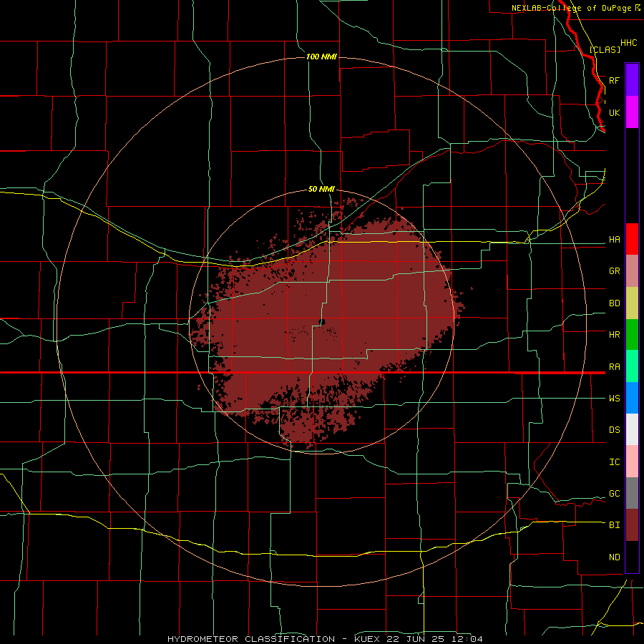Select the BD yellow legend swatch
Image resolution: width=644 pixels, height=644 pixels.
click(x=632, y=303)
